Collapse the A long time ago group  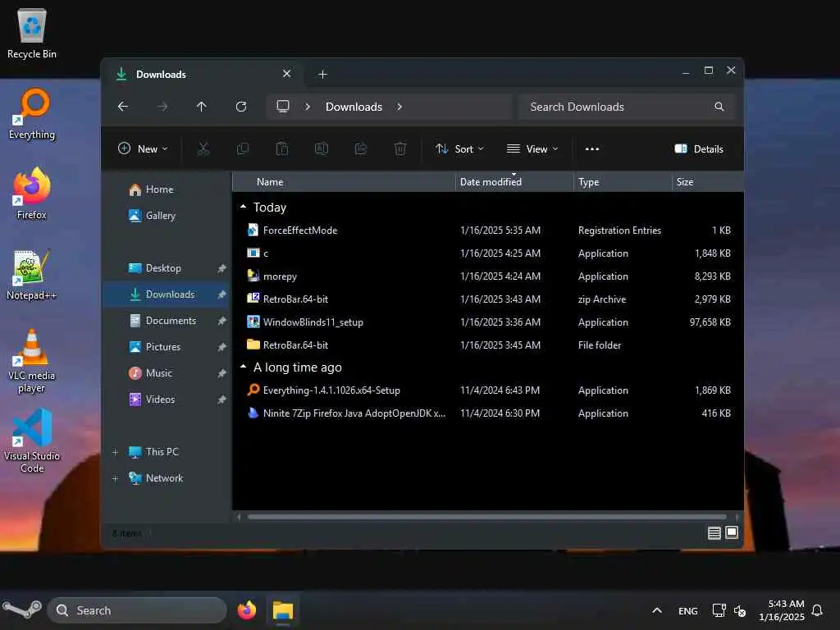[243, 367]
